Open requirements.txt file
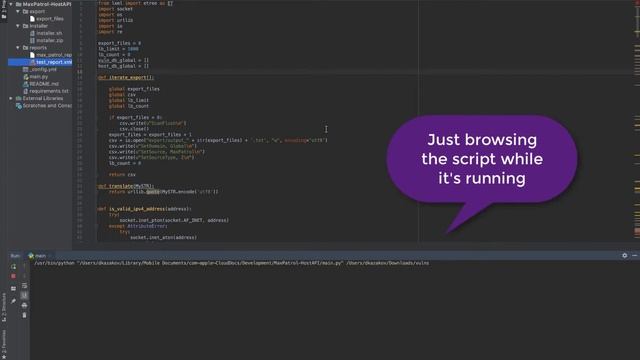The image size is (640, 360). tap(49, 91)
